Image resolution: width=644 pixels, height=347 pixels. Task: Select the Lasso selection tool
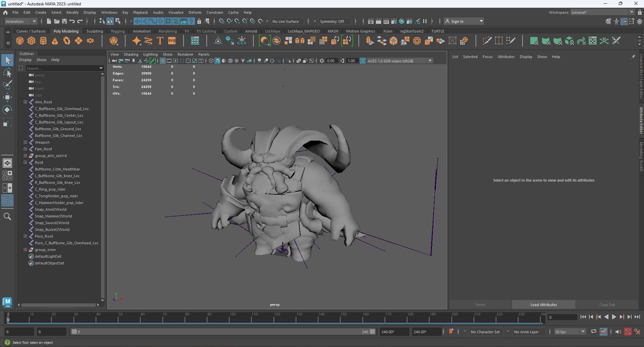(x=7, y=73)
